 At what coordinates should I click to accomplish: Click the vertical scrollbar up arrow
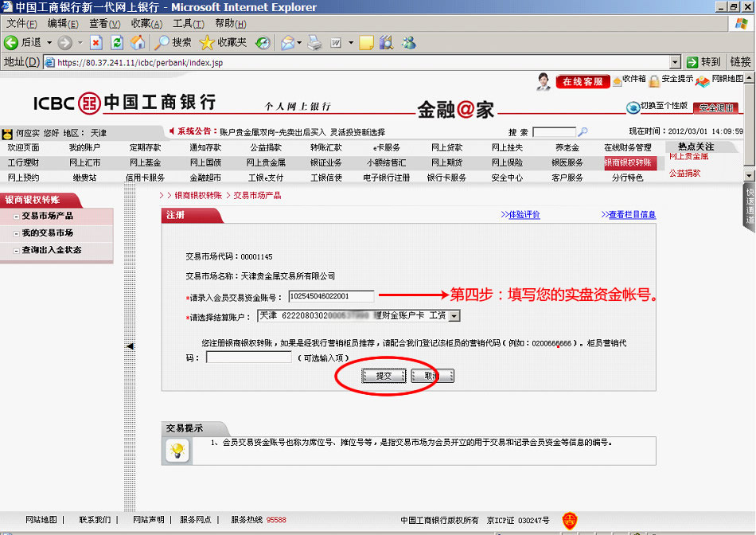[x=749, y=78]
